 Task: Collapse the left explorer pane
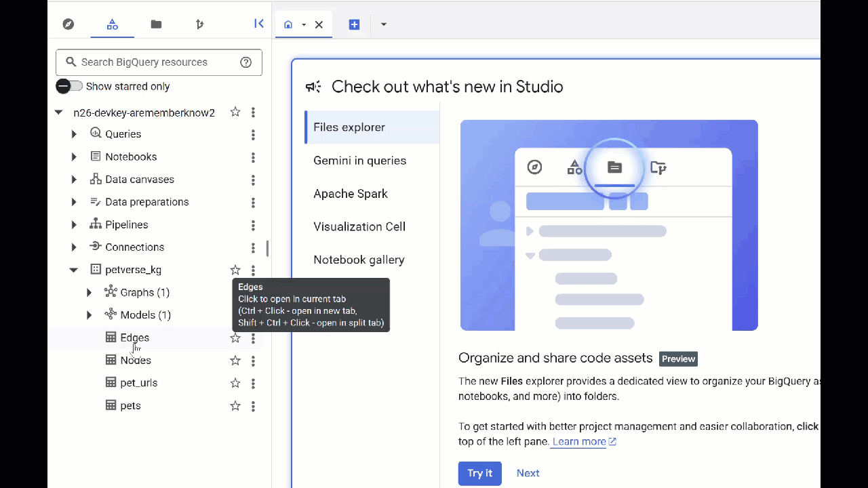coord(258,24)
